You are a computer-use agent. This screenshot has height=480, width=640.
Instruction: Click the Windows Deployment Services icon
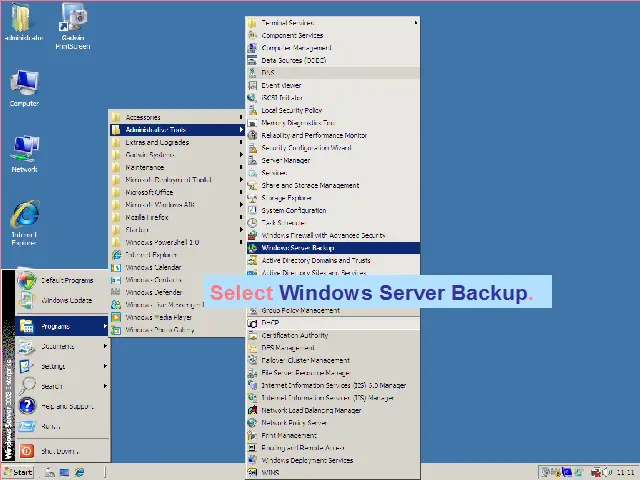coord(253,460)
